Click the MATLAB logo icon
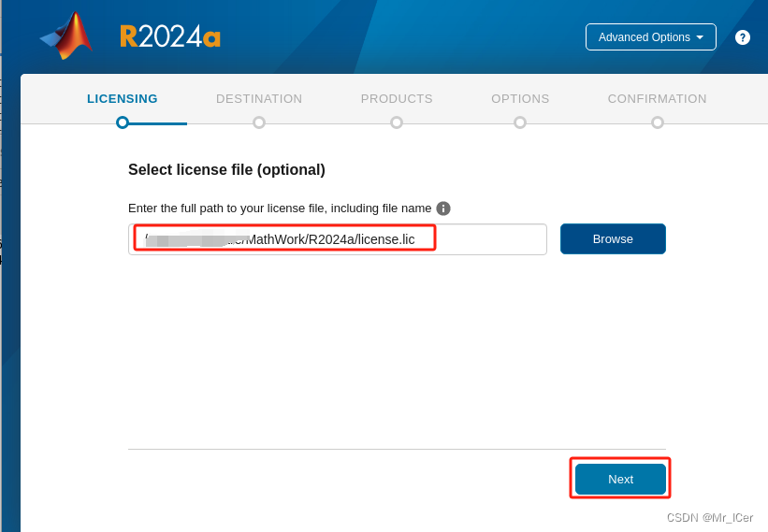This screenshot has width=768, height=532. [x=66, y=36]
